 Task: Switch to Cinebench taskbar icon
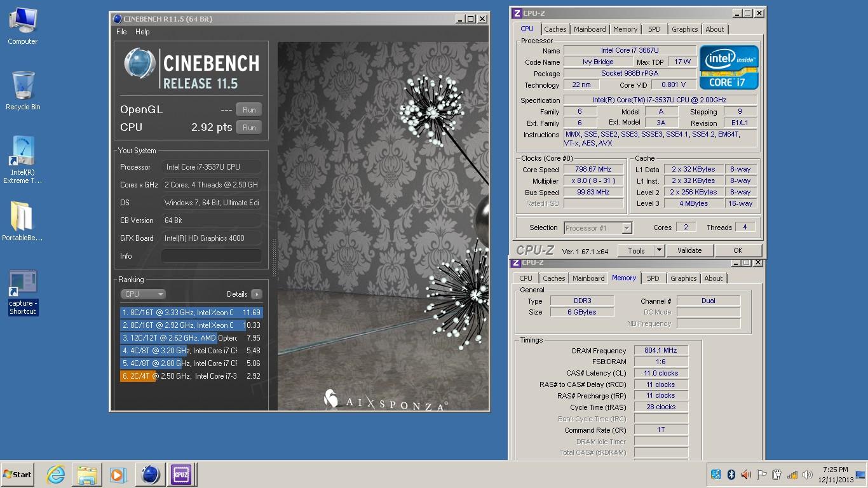point(150,475)
